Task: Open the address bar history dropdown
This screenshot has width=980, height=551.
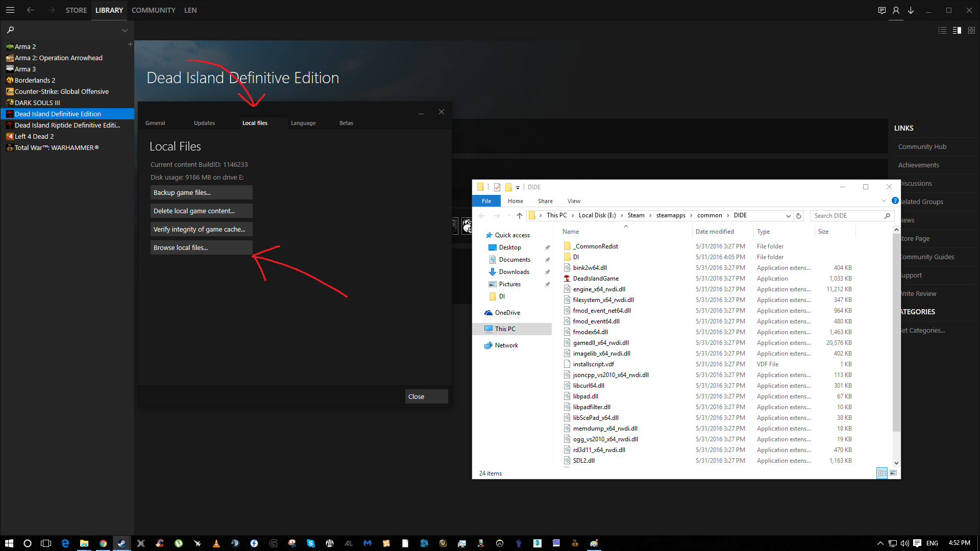Action: click(788, 216)
